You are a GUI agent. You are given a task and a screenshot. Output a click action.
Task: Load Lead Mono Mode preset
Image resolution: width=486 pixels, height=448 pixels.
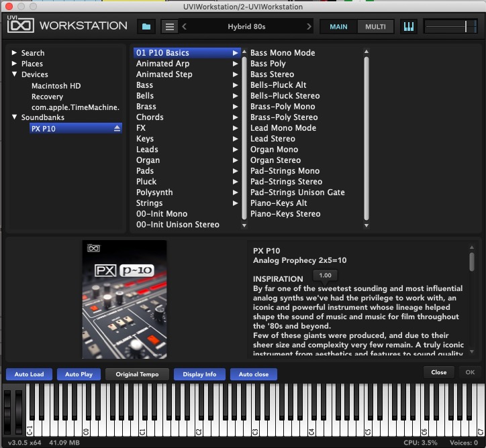(283, 128)
